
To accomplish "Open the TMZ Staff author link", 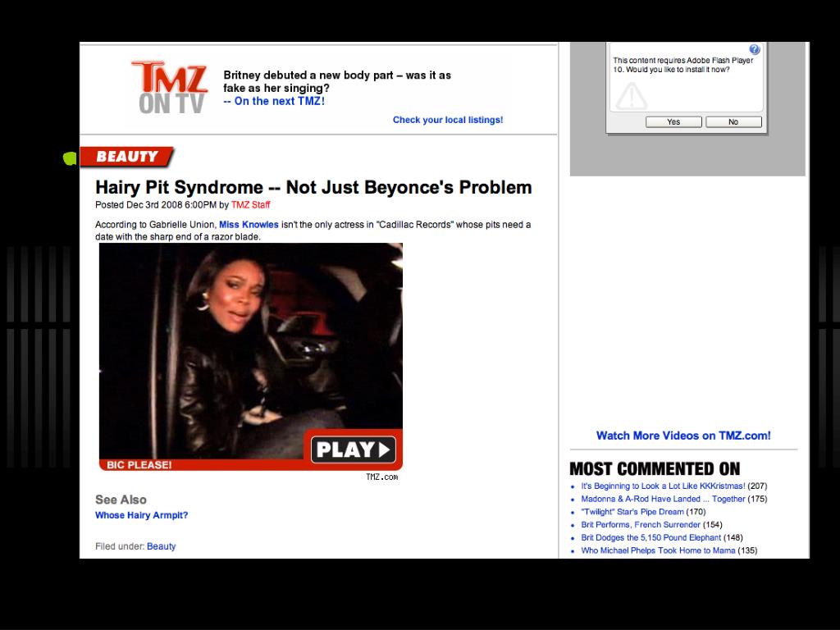I will point(251,204).
